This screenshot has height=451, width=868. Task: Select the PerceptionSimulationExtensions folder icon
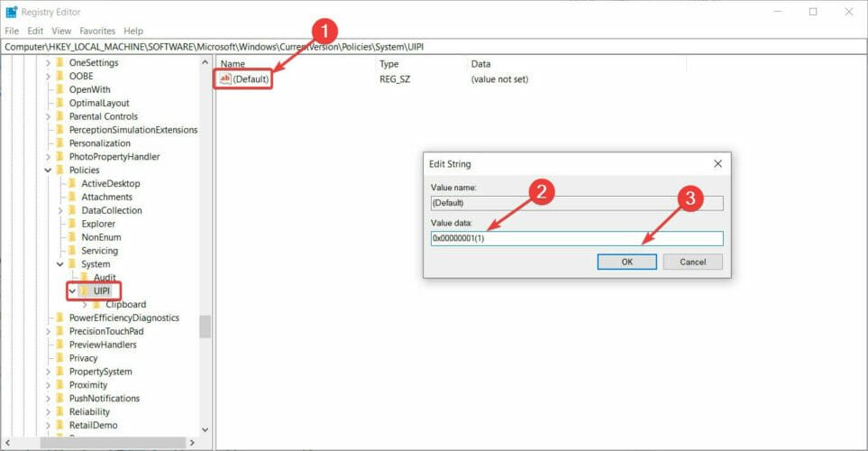[59, 130]
